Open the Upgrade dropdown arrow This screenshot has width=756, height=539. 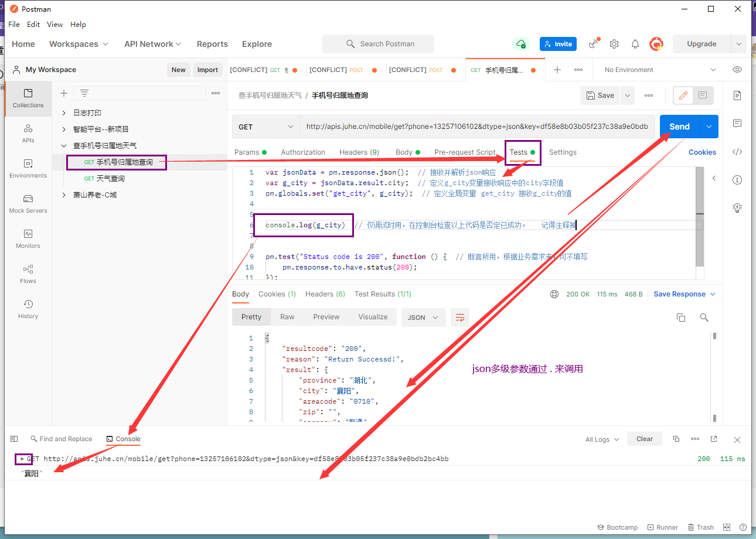[738, 44]
